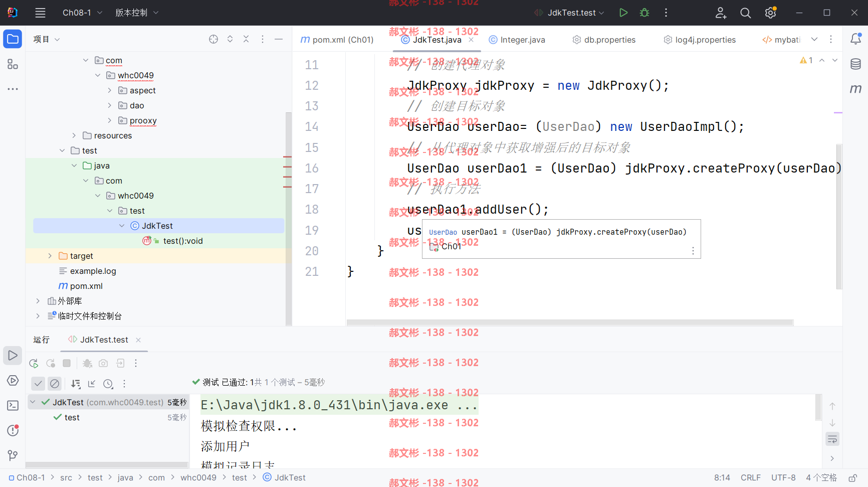
Task: Close the JdkTest.java editor tab
Action: 471,40
